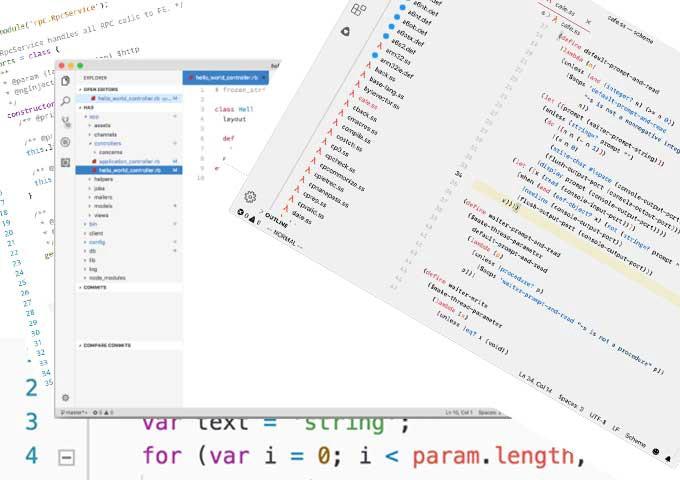680x480 pixels.
Task: Expand the COMMITS section
Action: click(x=93, y=287)
